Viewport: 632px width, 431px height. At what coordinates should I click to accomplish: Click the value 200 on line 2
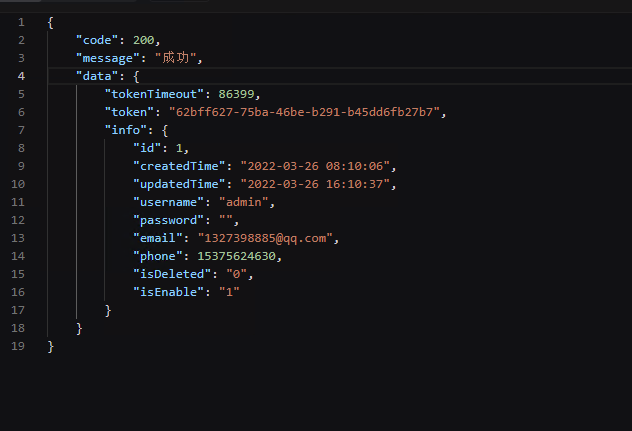click(144, 39)
